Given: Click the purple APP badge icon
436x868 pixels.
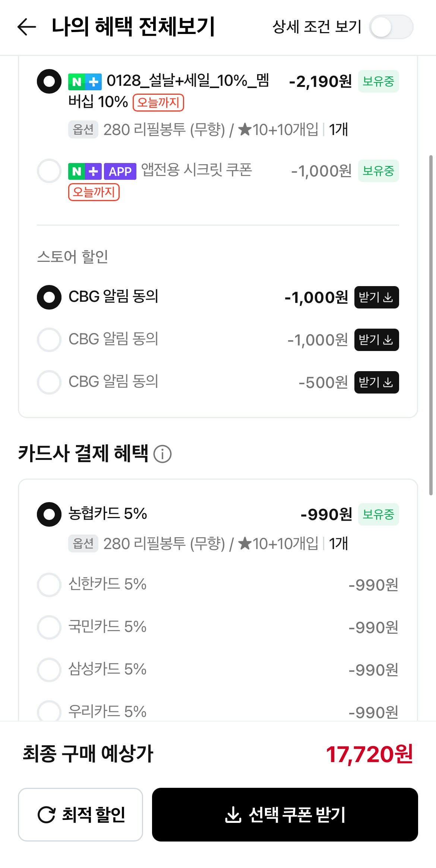Looking at the screenshot, I should (120, 171).
